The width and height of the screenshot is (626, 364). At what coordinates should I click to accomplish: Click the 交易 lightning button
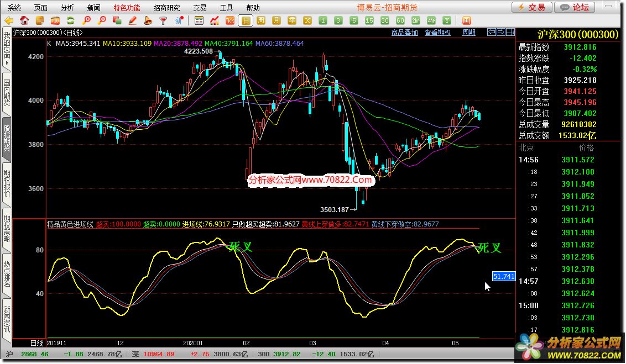[x=532, y=7]
